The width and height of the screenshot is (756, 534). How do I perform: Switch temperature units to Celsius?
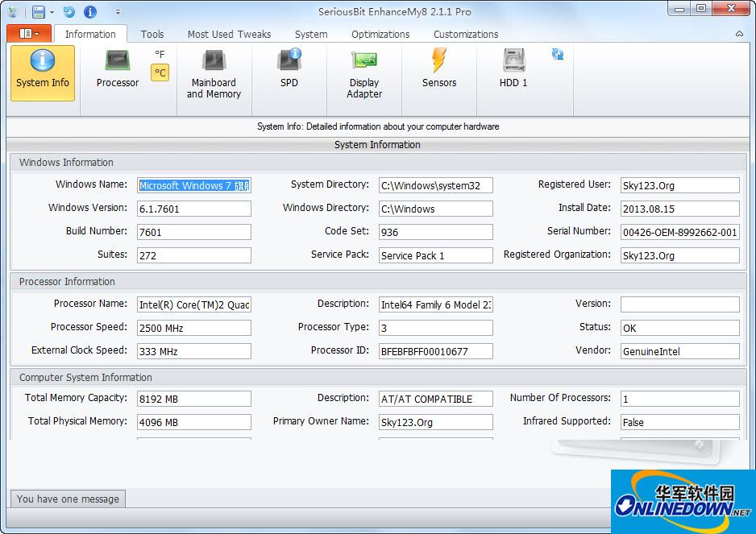[x=160, y=72]
